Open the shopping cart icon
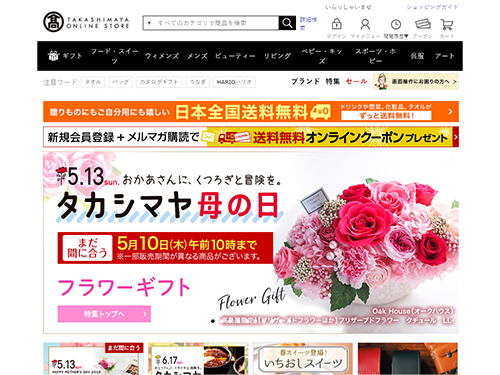 447,24
